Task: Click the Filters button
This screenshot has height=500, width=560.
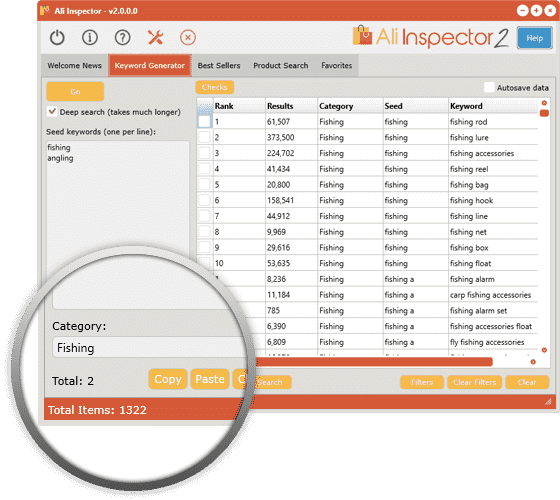Action: click(x=422, y=382)
